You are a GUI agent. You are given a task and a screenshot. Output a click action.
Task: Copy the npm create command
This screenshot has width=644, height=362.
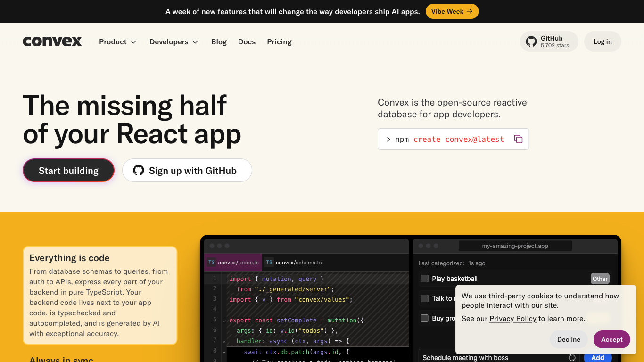pos(518,139)
